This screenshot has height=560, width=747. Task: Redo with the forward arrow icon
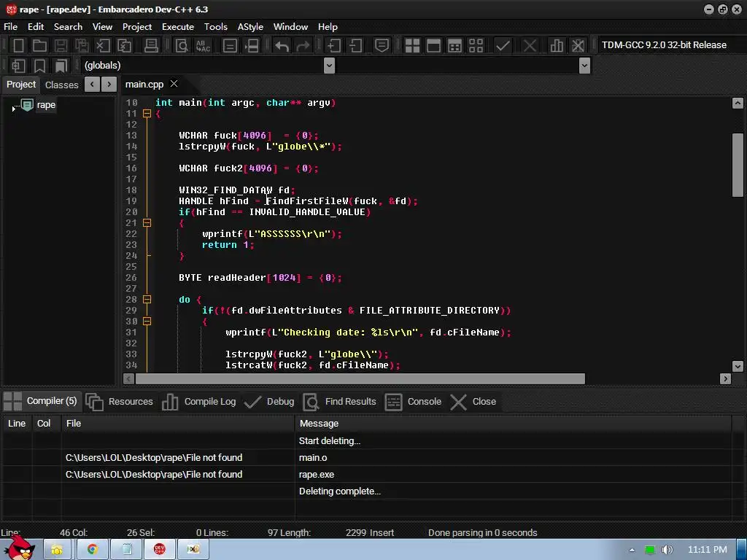303,45
